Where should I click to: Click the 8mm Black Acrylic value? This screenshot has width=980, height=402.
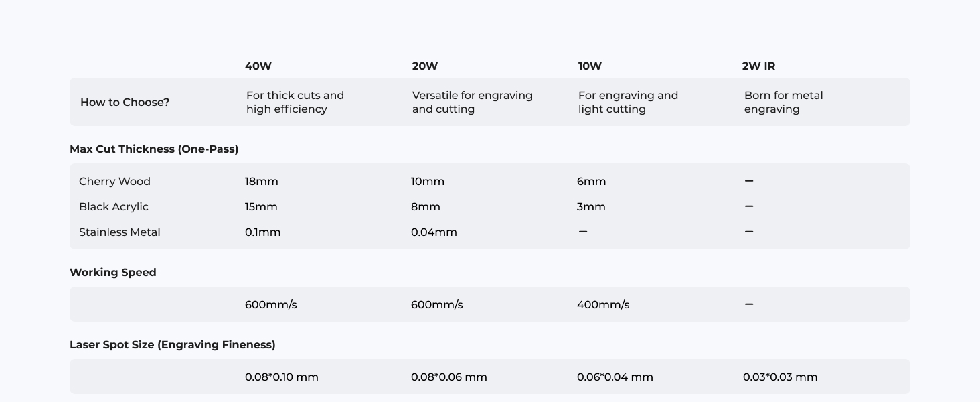click(426, 207)
